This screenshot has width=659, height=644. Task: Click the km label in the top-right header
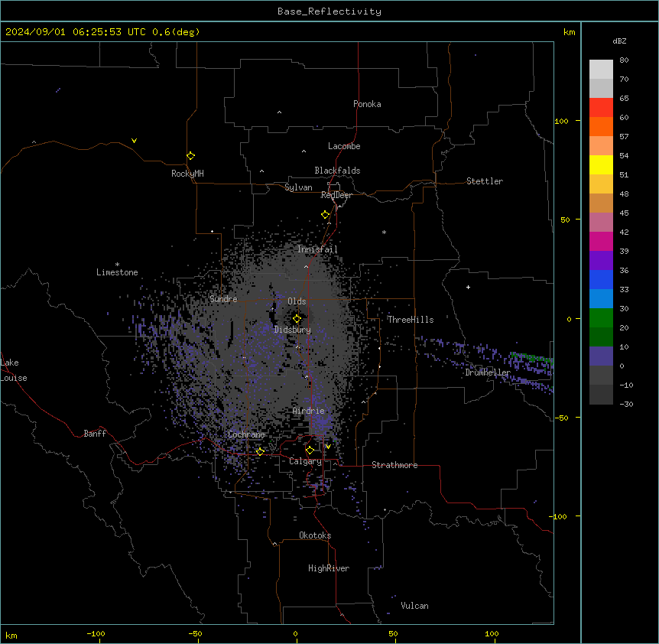click(570, 32)
